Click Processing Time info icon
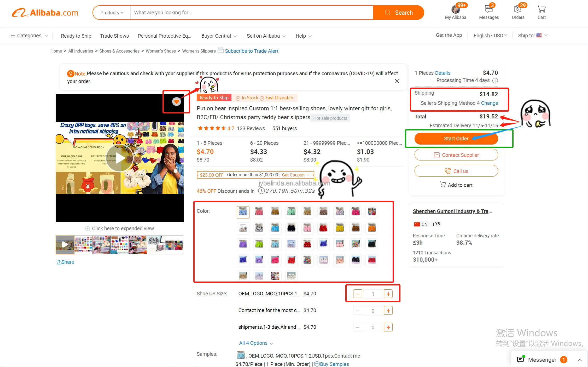Image resolution: width=588 pixels, height=367 pixels. [495, 81]
